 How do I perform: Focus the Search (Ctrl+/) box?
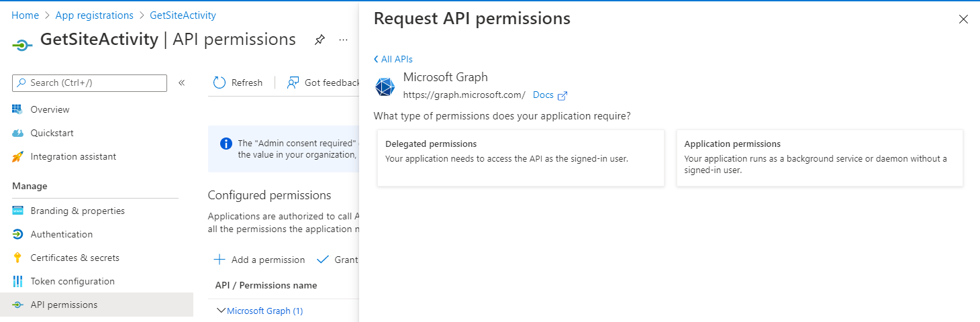click(x=89, y=83)
